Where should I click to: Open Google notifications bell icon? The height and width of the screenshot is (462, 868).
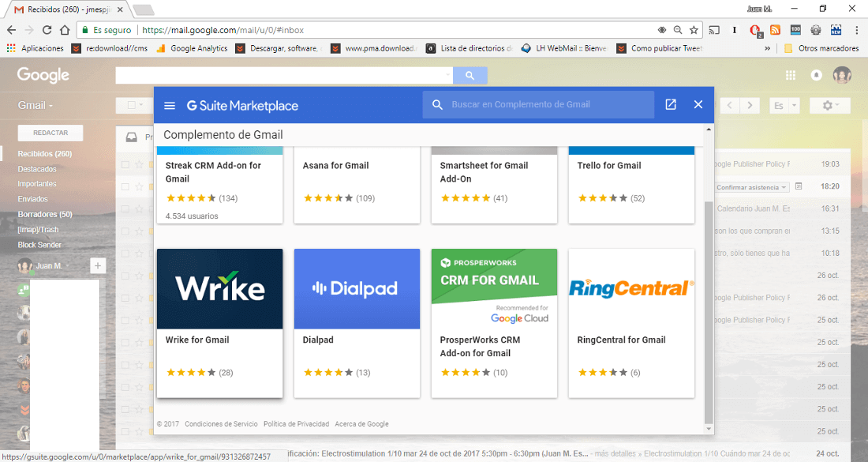(x=816, y=75)
